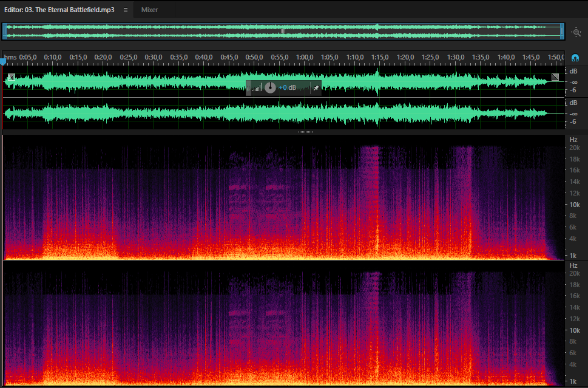The width and height of the screenshot is (588, 388).
Task: Click the dotted grip of the volume HUD
Action: [x=248, y=88]
